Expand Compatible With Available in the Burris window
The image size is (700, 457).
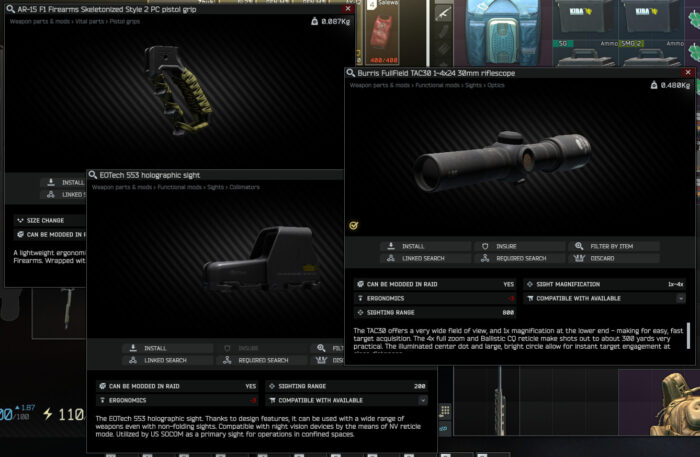click(680, 298)
